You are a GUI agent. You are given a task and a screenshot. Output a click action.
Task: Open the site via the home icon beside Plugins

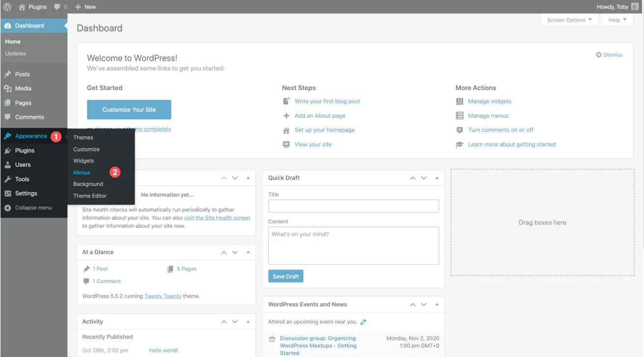click(22, 7)
